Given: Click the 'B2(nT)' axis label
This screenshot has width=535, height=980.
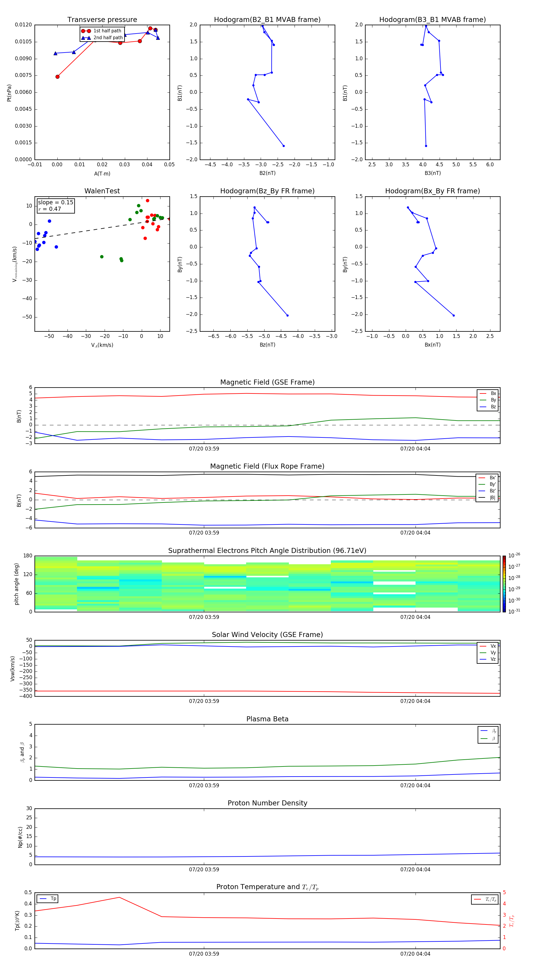Looking at the screenshot, I should pos(267,173).
